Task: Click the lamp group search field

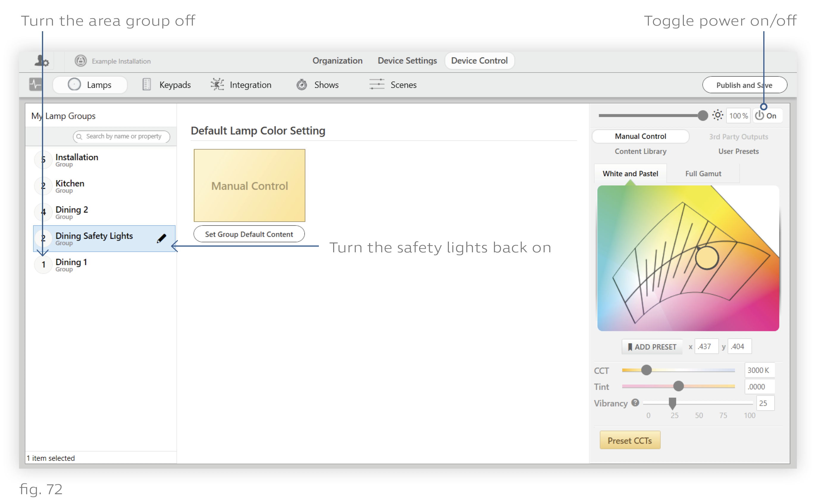Action: tap(123, 137)
